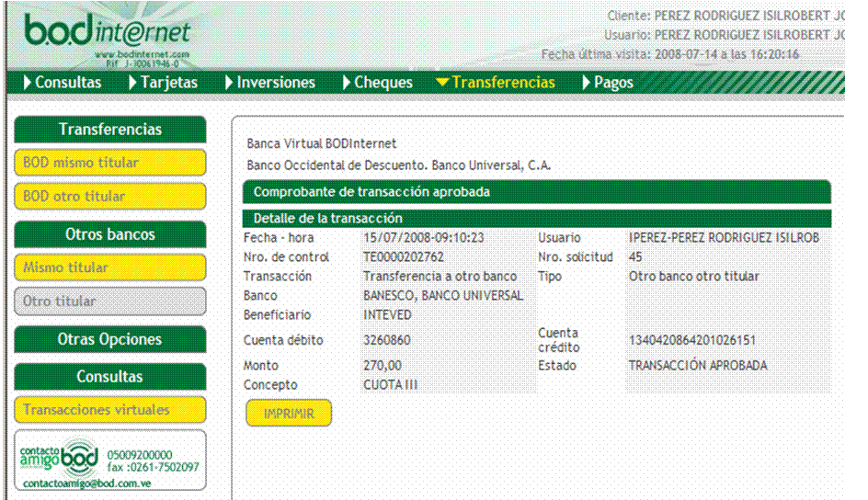Click beneficiary value INTEVED
The width and height of the screenshot is (868, 500).
coord(387,315)
